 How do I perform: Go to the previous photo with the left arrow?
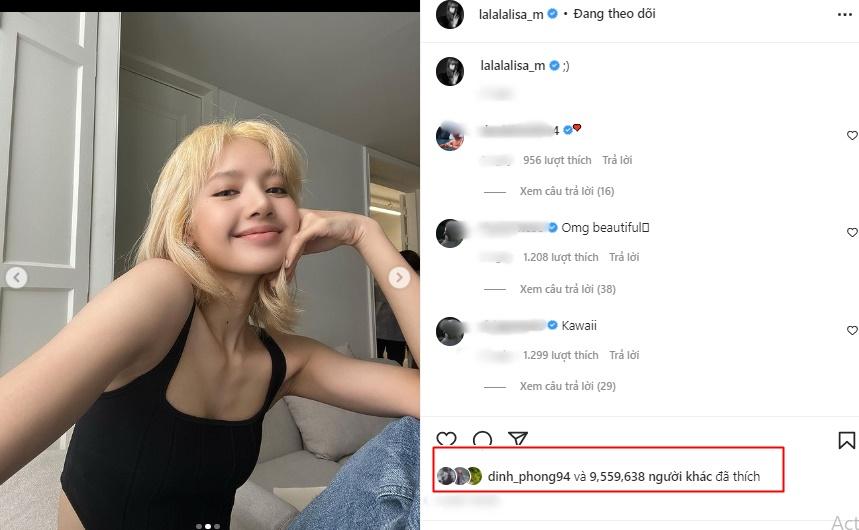tap(16, 277)
